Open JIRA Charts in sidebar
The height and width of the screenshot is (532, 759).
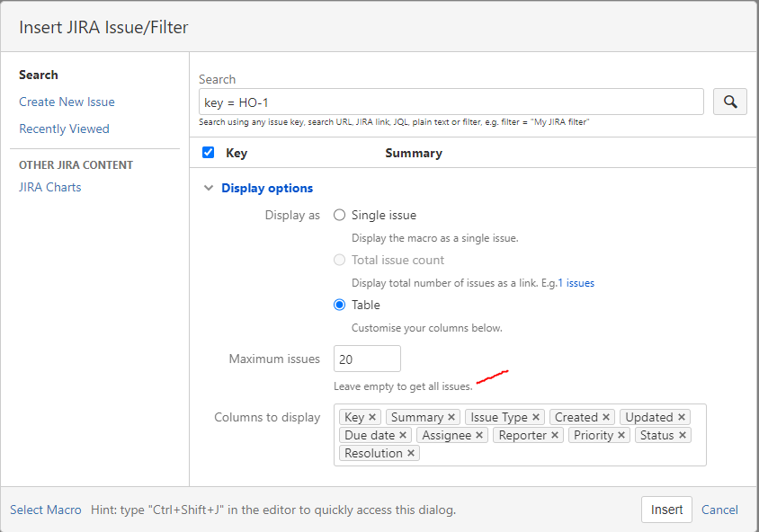[x=49, y=187]
